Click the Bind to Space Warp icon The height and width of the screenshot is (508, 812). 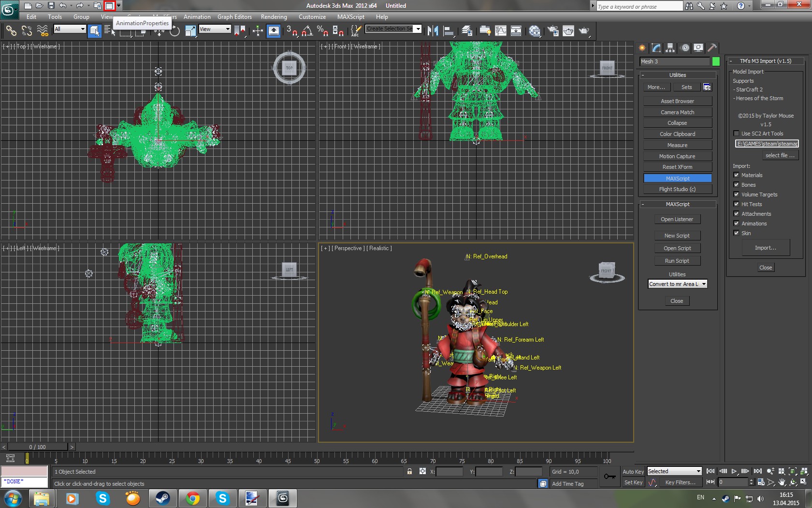[x=43, y=31]
